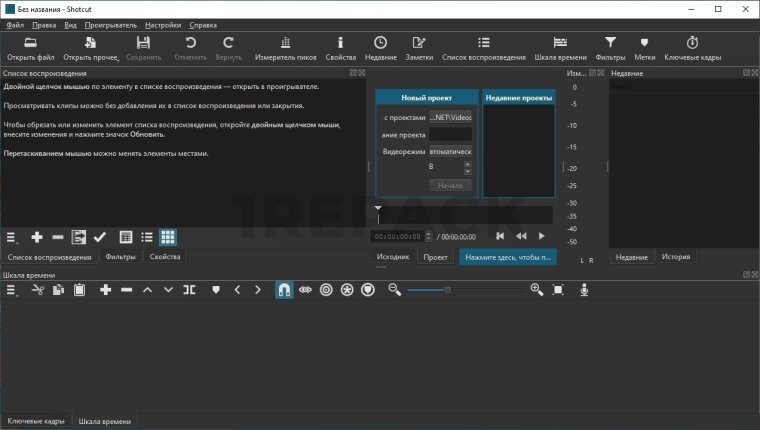The image size is (760, 430).
Task: Click the record audio microphone icon
Action: [584, 290]
